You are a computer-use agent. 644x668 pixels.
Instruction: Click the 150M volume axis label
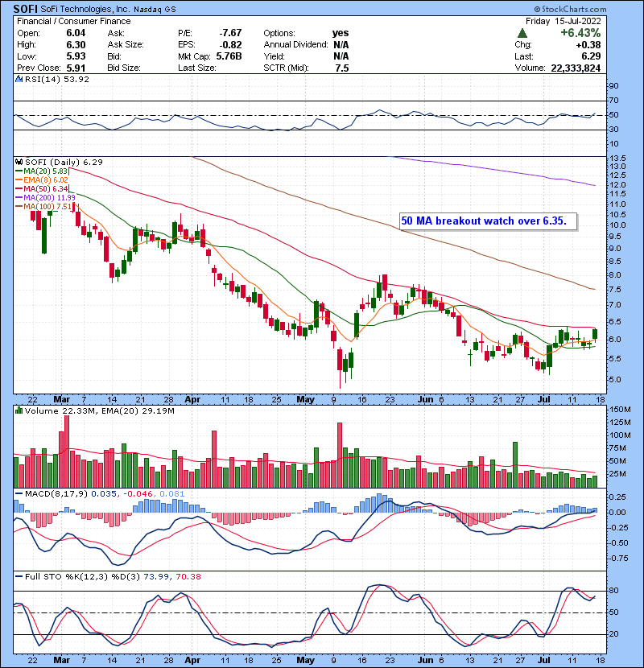coord(620,410)
